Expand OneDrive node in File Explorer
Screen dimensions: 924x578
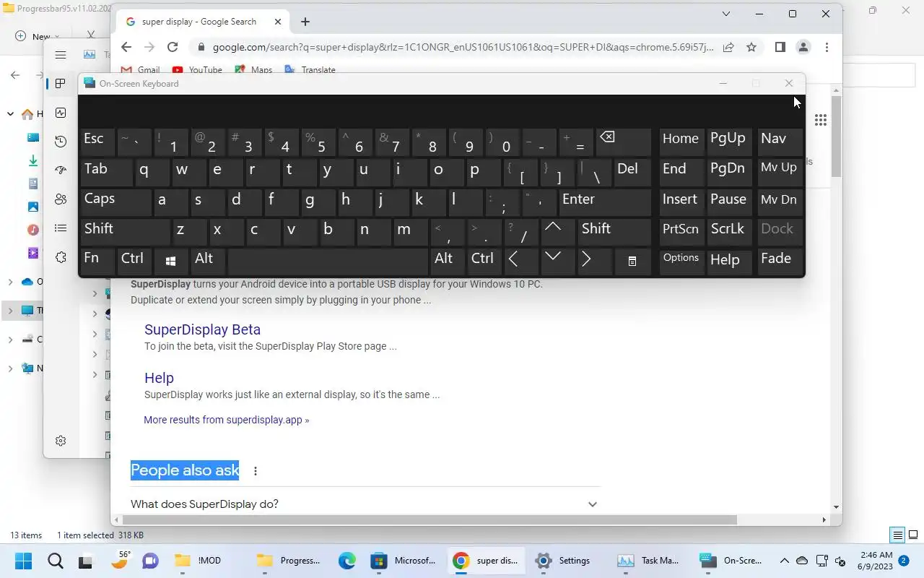tap(11, 282)
